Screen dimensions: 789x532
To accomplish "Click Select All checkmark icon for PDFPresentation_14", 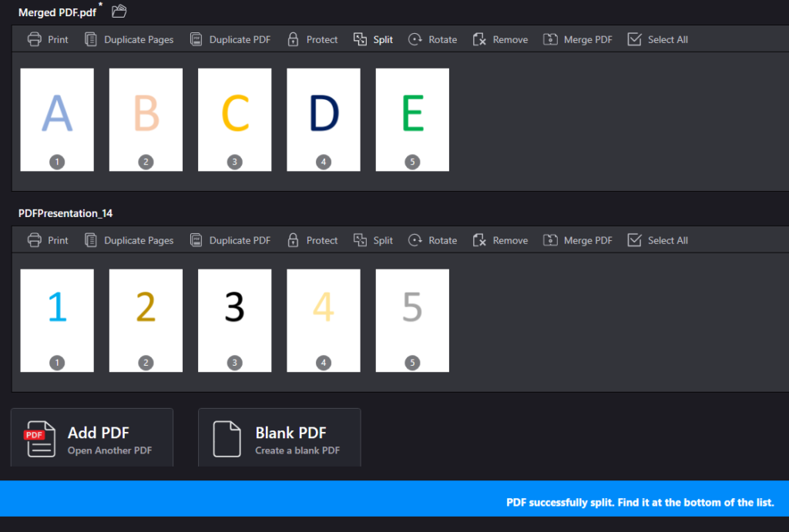I will tap(634, 240).
